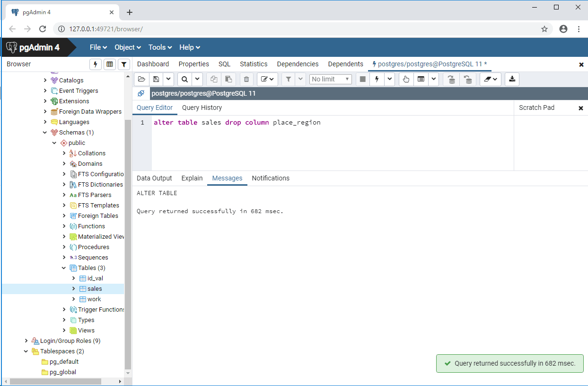
Task: Click the Explain analyze icon
Action: [421, 79]
